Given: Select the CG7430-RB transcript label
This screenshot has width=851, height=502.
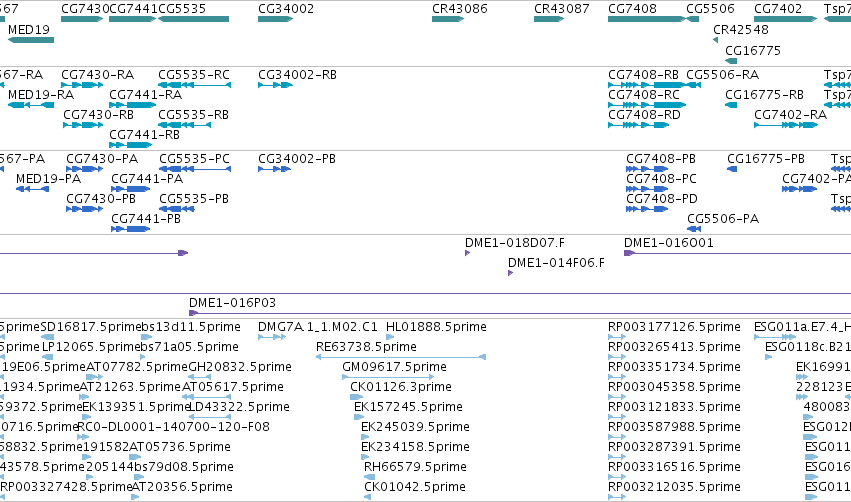Looking at the screenshot, I should [98, 115].
